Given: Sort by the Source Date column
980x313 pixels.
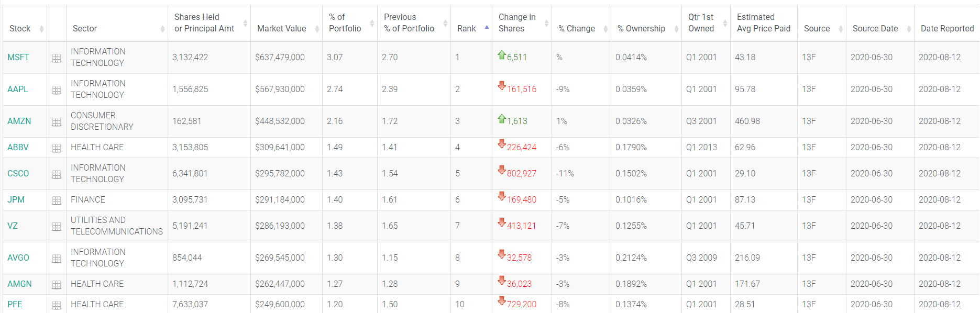Looking at the screenshot, I should [x=880, y=24].
